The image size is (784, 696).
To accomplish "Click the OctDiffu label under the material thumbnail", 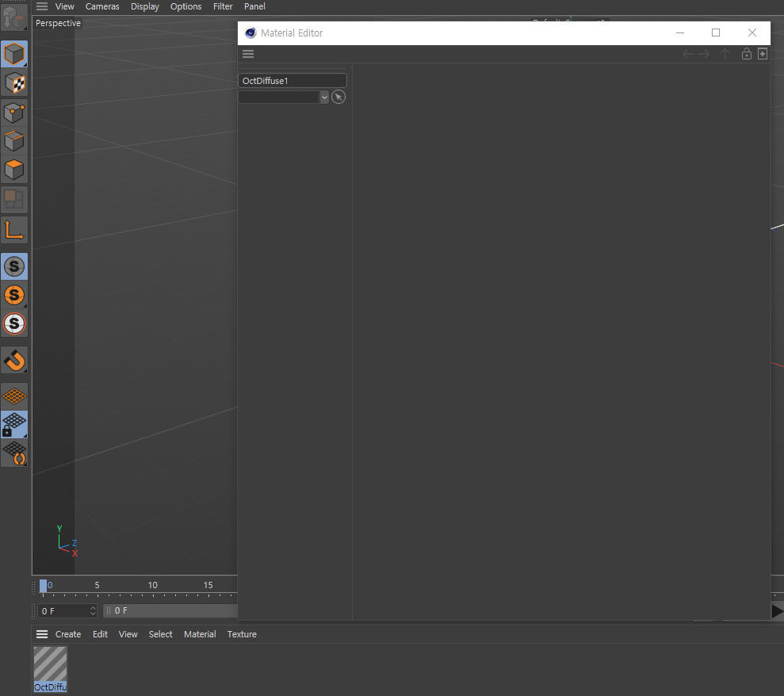I will (x=50, y=687).
